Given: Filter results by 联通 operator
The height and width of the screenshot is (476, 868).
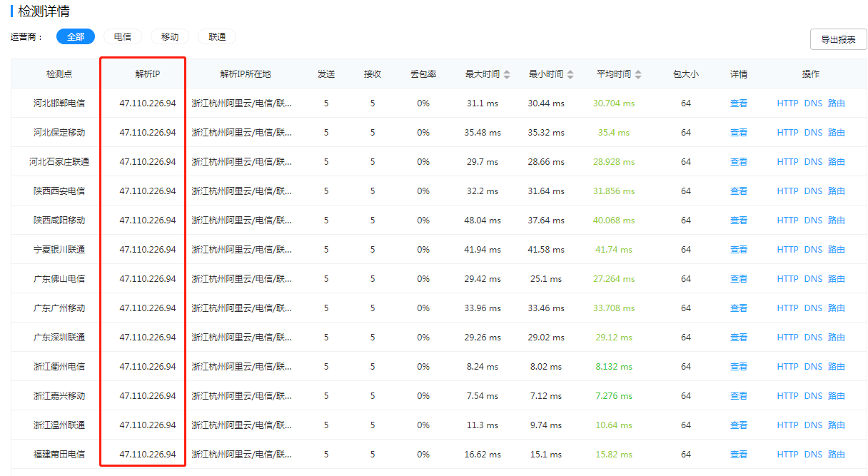Looking at the screenshot, I should point(217,37).
